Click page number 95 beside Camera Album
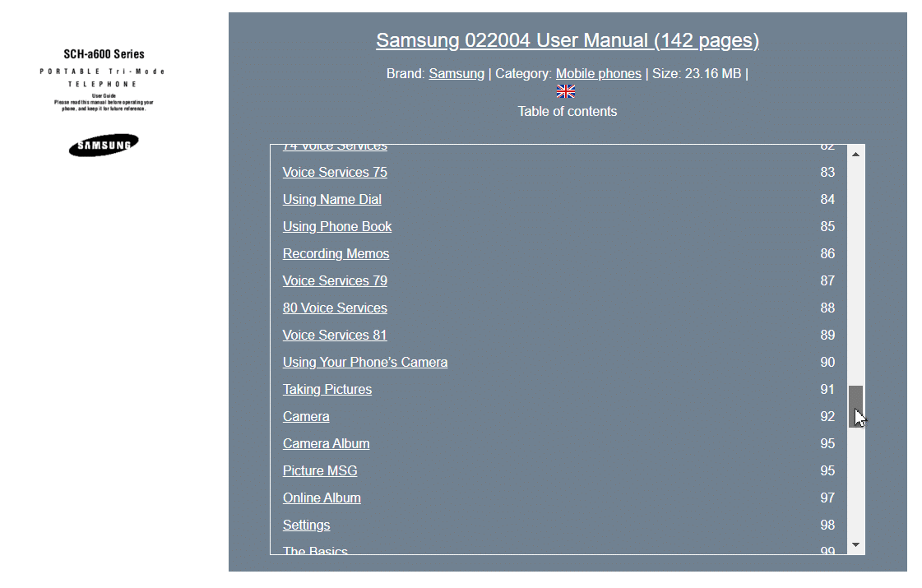Viewport: 922px width, 588px height. pyautogui.click(x=827, y=443)
